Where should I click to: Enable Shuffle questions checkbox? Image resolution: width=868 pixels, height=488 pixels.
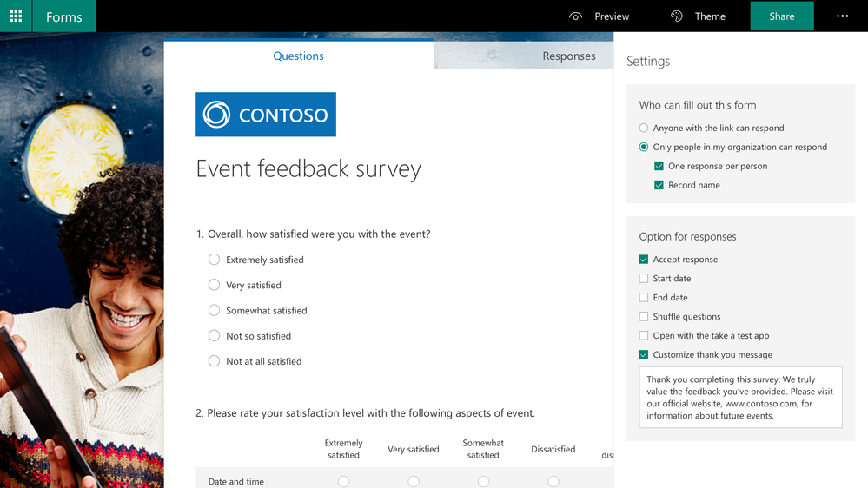tap(643, 316)
